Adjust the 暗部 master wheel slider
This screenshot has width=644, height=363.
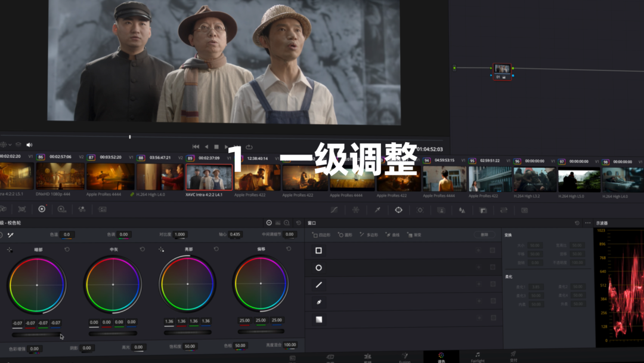pyautogui.click(x=37, y=334)
